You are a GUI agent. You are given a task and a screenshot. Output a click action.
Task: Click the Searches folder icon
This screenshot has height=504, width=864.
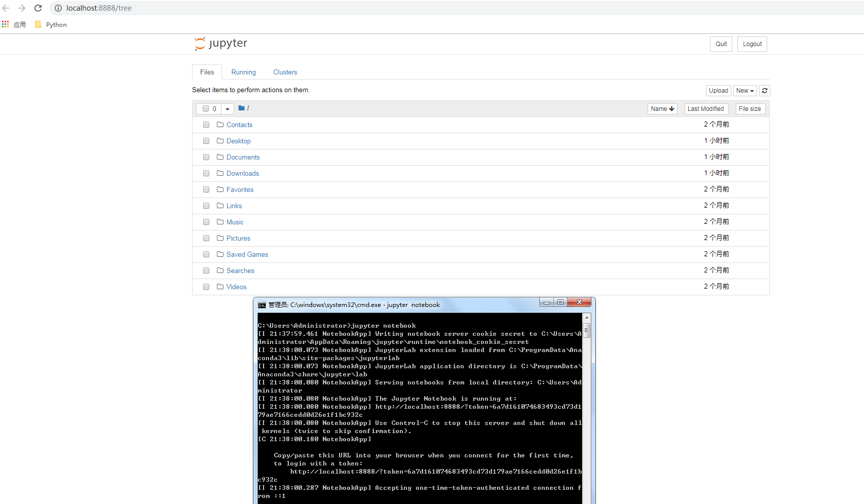coord(220,270)
